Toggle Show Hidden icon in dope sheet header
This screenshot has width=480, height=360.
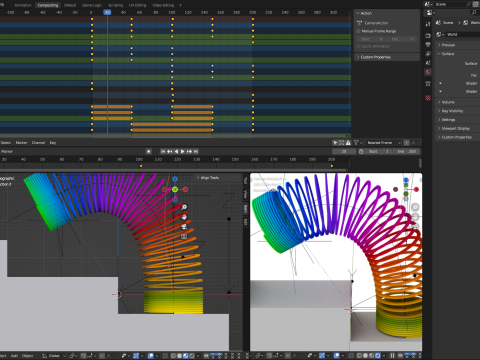(342, 143)
